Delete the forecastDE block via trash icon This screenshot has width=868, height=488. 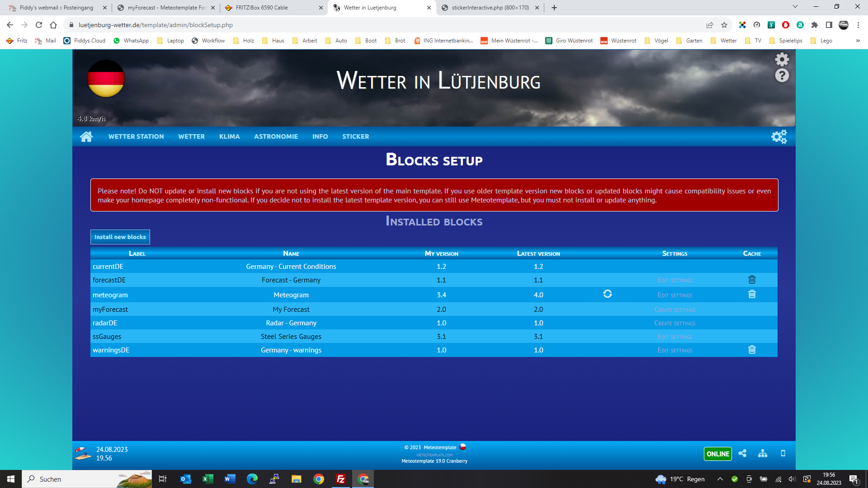tap(752, 280)
